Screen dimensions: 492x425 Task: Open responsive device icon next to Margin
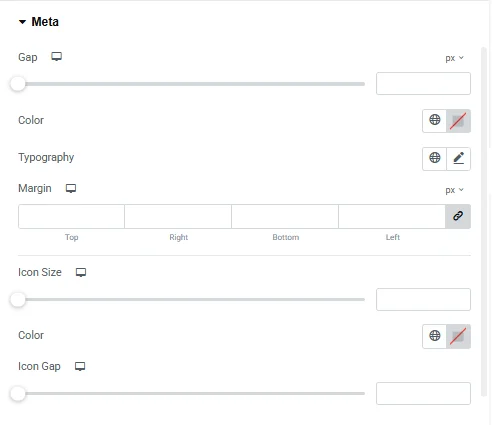click(71, 188)
